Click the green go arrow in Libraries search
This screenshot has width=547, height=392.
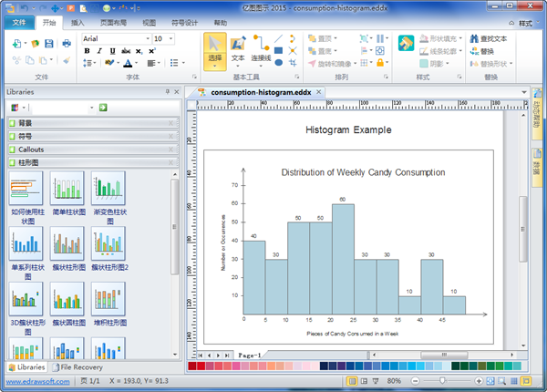tap(103, 108)
